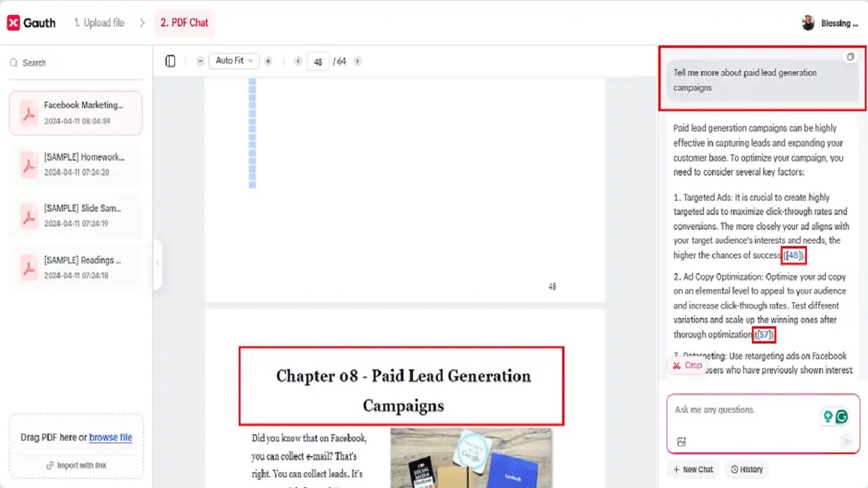Viewport: 868px width, 488px height.
Task: Click the previous page chevron
Action: point(298,61)
